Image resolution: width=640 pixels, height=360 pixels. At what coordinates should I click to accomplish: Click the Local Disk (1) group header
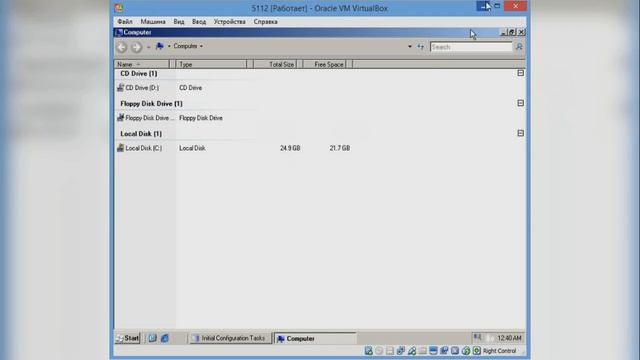click(141, 134)
